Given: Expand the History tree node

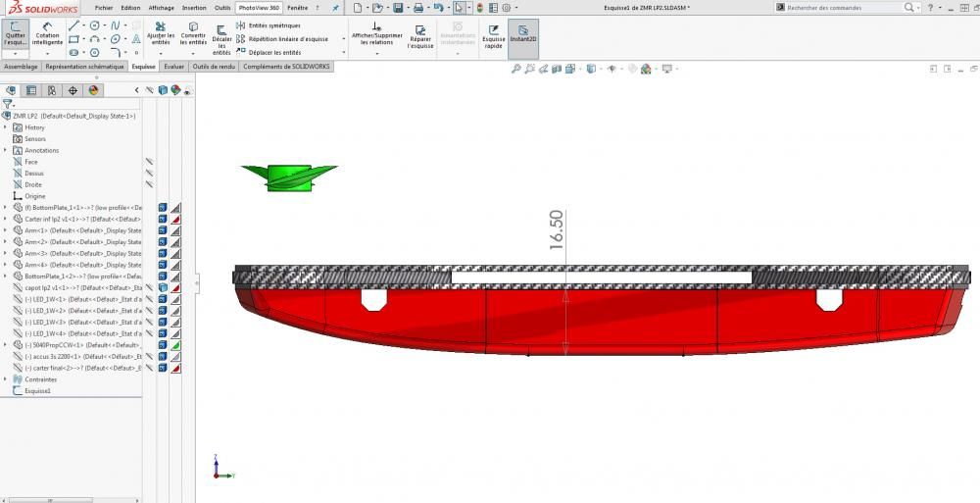Looking at the screenshot, I should [6, 127].
